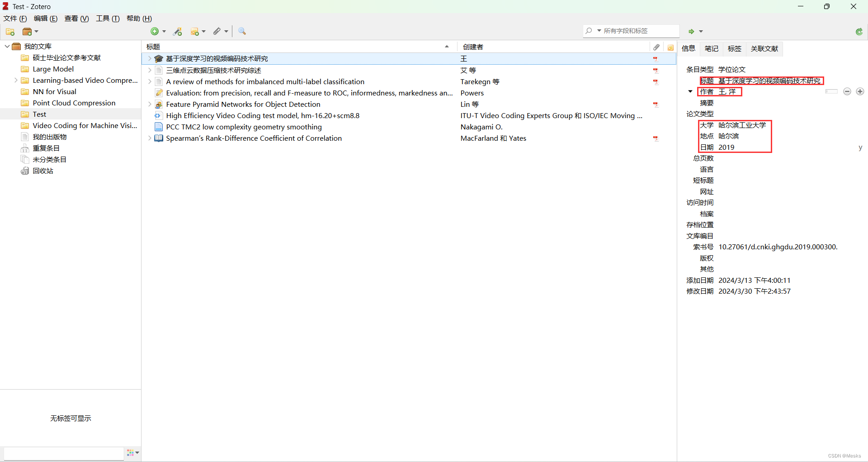Image resolution: width=868 pixels, height=462 pixels.
Task: Click the remove creator minus button
Action: (x=847, y=91)
